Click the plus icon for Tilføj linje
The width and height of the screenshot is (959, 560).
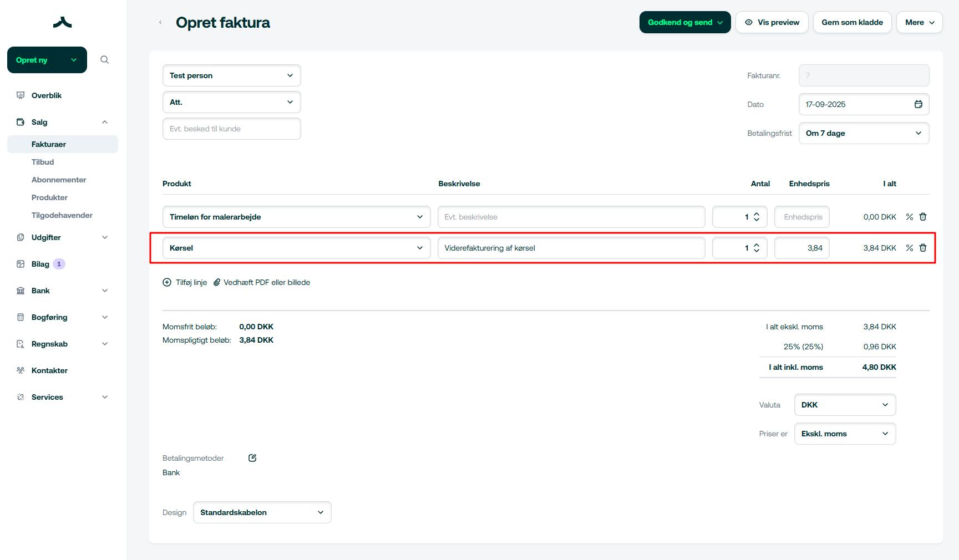(x=167, y=282)
